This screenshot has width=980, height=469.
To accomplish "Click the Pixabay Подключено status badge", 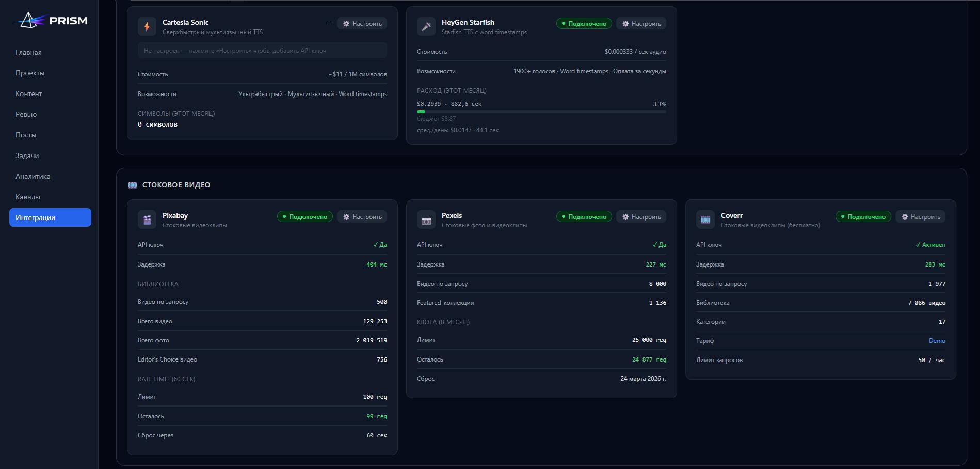I will coord(305,217).
